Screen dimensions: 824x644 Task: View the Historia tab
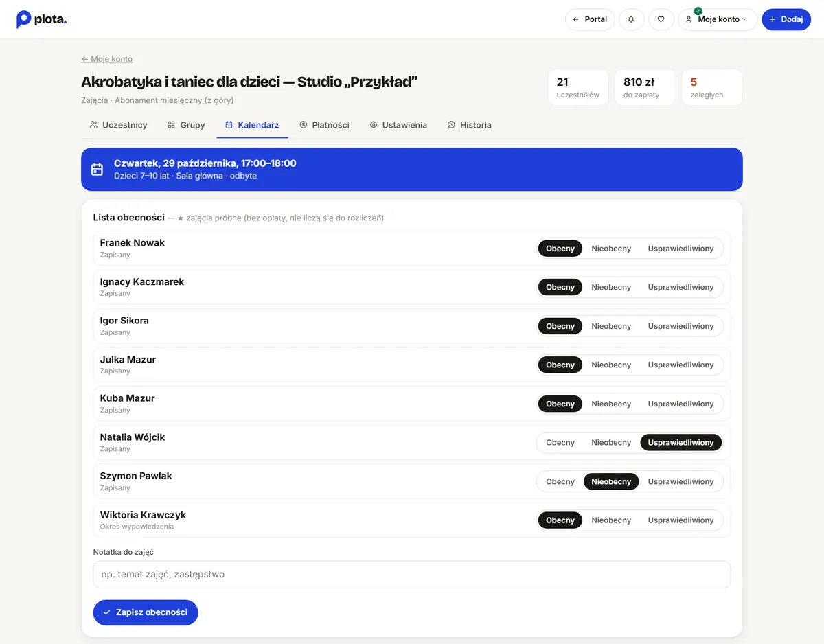coord(469,125)
